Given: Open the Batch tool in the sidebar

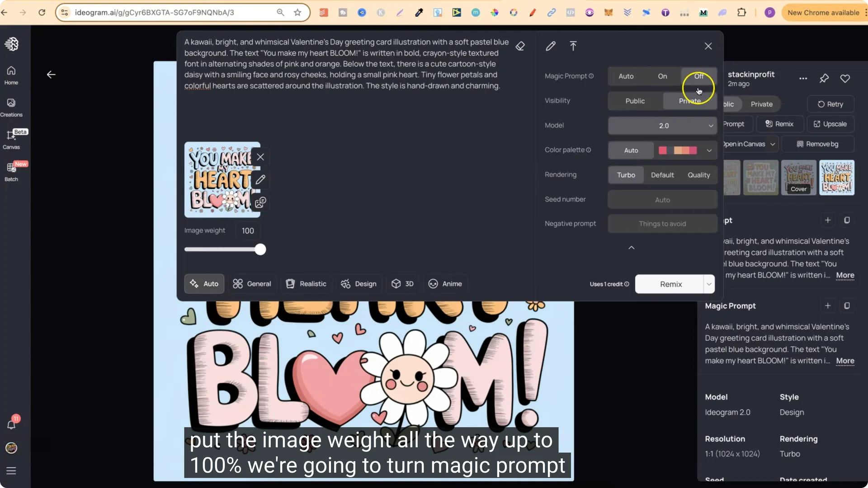Looking at the screenshot, I should [11, 172].
